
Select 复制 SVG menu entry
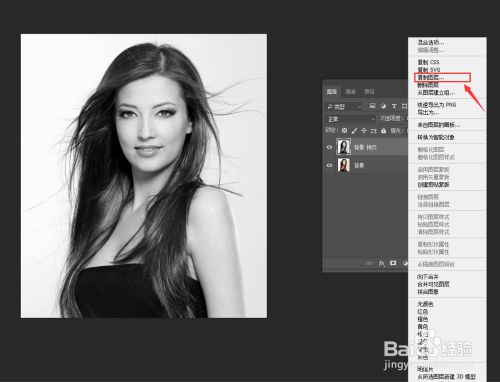(x=429, y=69)
